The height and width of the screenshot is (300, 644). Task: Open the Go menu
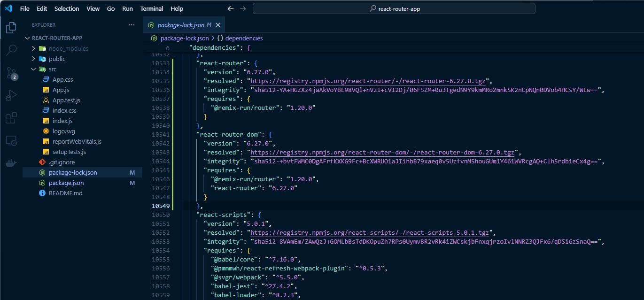click(111, 8)
